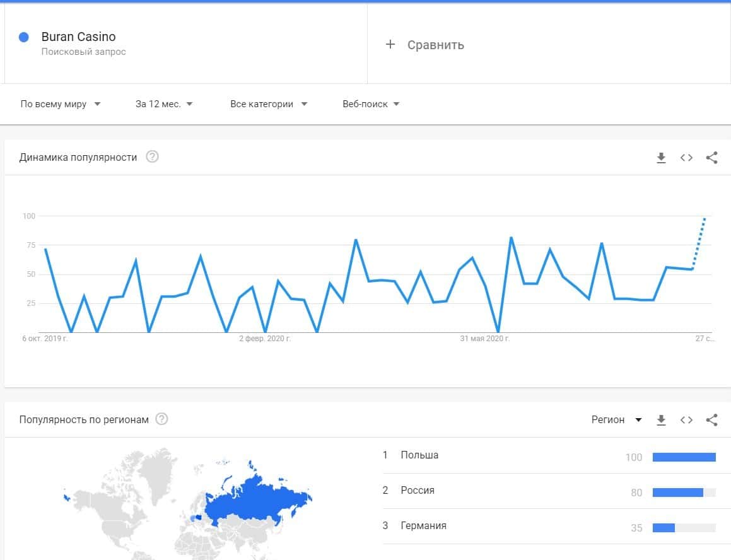This screenshot has height=560, width=731.
Task: Expand the Регион view selector
Action: pos(616,420)
